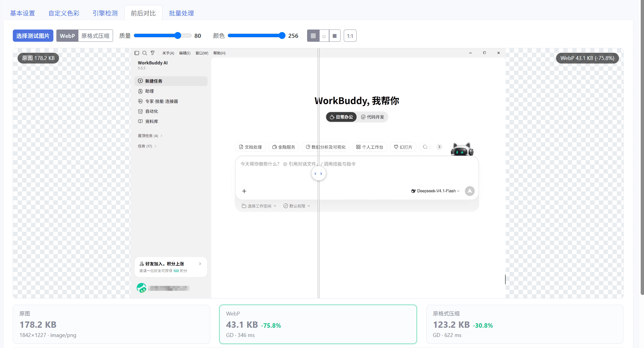Select the 日常办公 mode pill
644x348 pixels.
pyautogui.click(x=341, y=117)
